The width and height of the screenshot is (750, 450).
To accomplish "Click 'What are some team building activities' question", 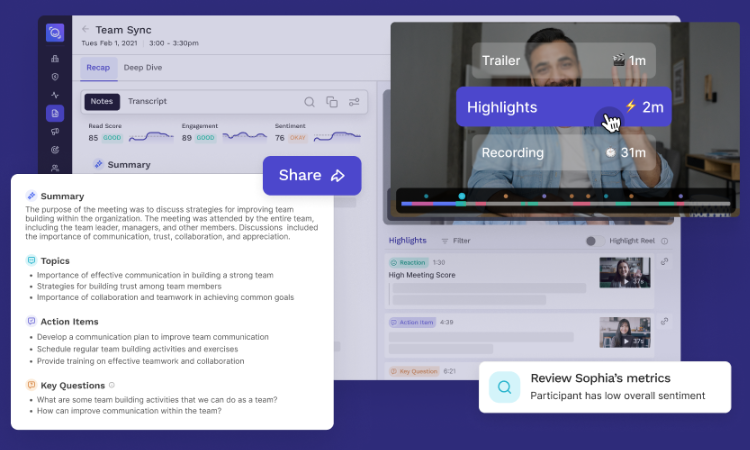I will 157,399.
